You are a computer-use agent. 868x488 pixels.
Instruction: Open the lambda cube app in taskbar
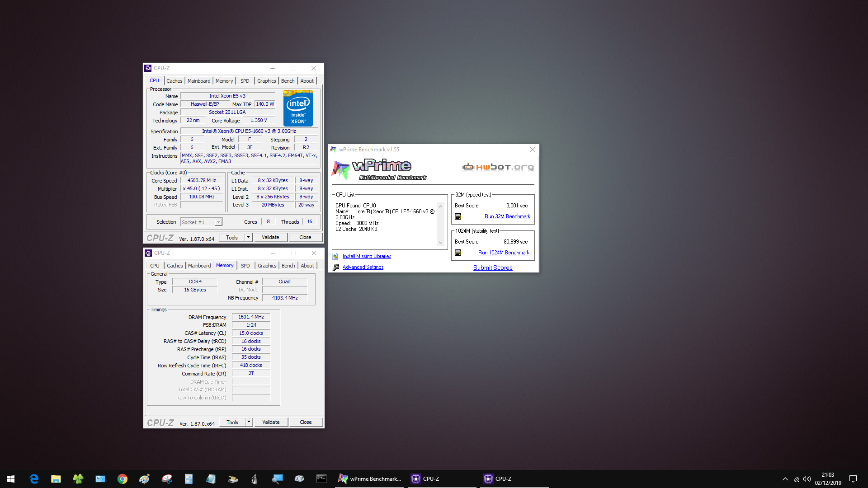[x=299, y=479]
